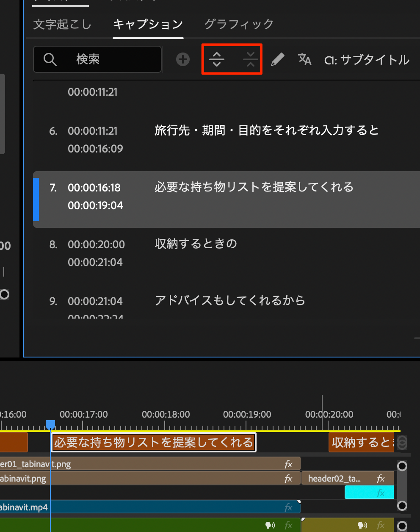
Task: Click the add new caption plus icon
Action: click(x=183, y=59)
